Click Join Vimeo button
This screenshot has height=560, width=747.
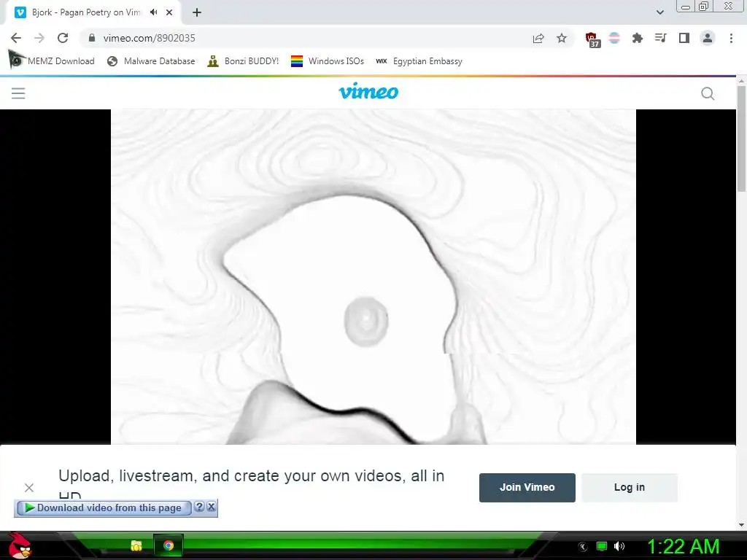[x=527, y=487]
